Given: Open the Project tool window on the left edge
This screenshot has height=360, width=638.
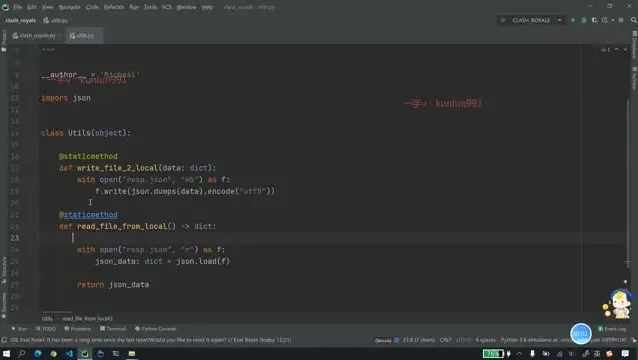Looking at the screenshot, I should (4, 40).
